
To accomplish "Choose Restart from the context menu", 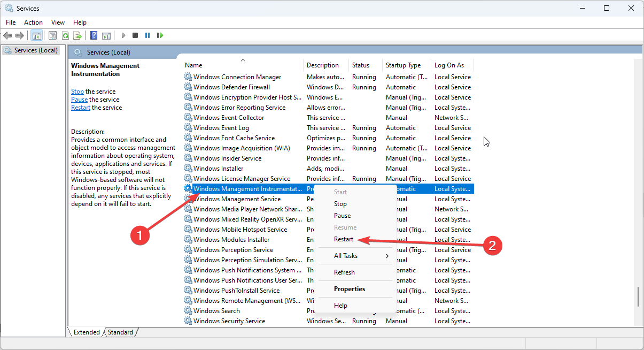I will click(x=344, y=239).
